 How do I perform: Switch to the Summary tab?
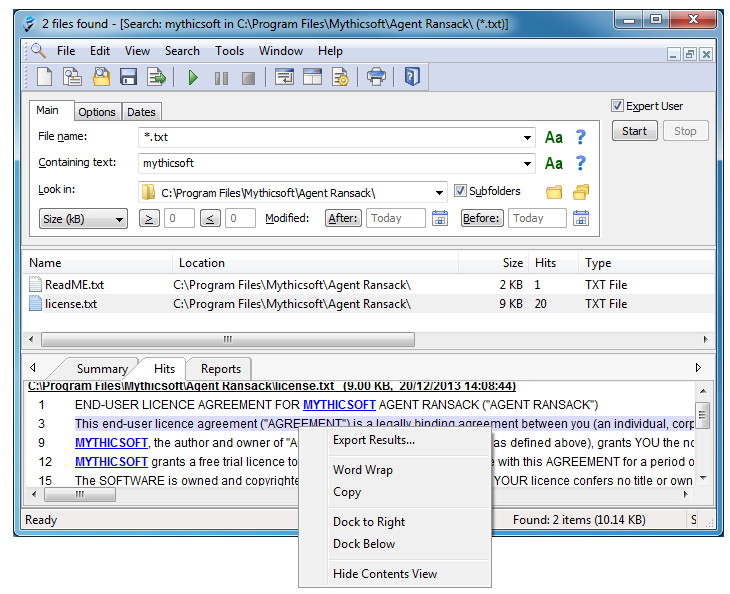[102, 369]
